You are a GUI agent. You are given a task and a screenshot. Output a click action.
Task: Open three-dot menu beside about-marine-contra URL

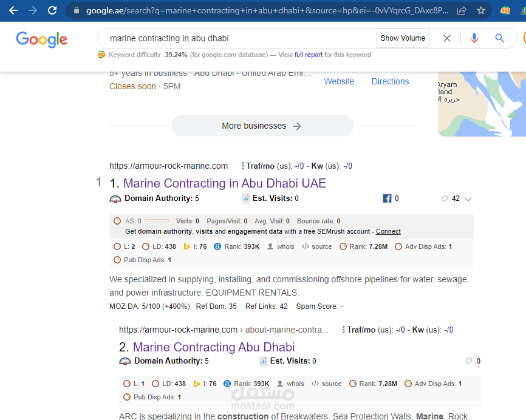(343, 330)
